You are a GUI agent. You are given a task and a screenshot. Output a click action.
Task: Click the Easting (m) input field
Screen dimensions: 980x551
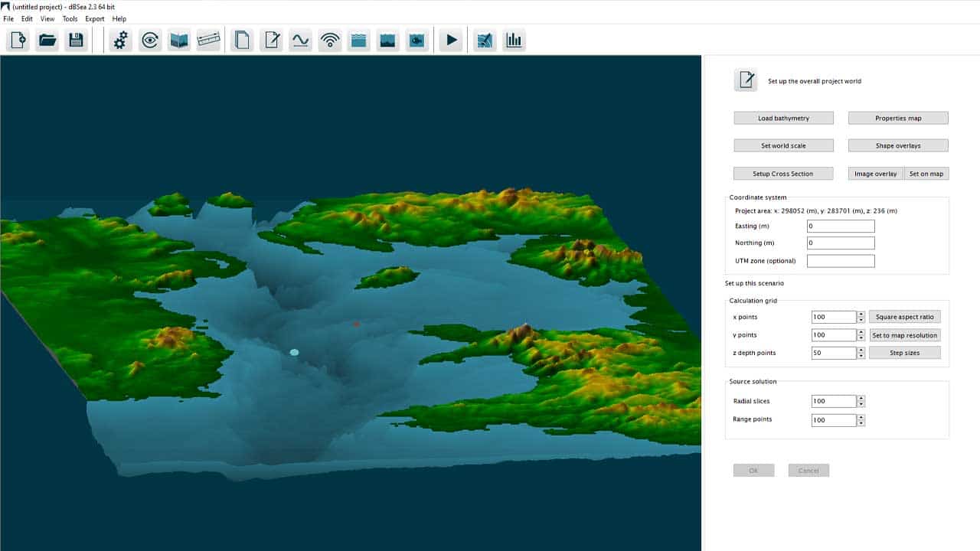(x=841, y=227)
